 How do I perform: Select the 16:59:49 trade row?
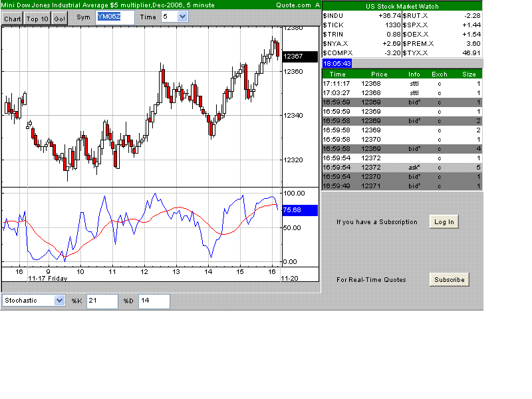(402, 186)
